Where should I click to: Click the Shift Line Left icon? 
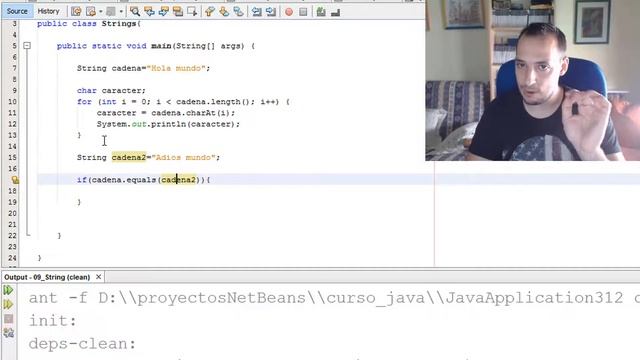256,12
